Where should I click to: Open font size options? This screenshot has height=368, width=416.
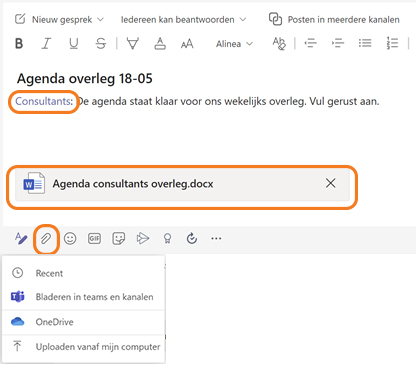[187, 44]
